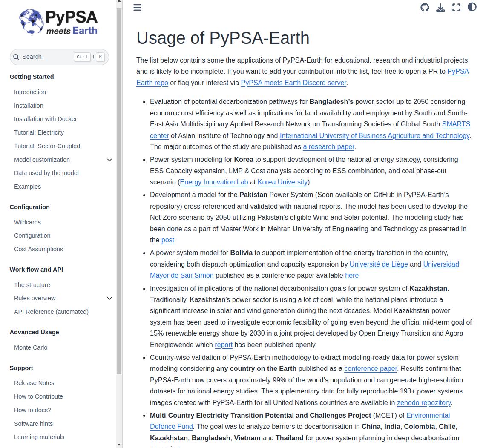
Task: Toggle dark/light theme icon
Action: 472,7
